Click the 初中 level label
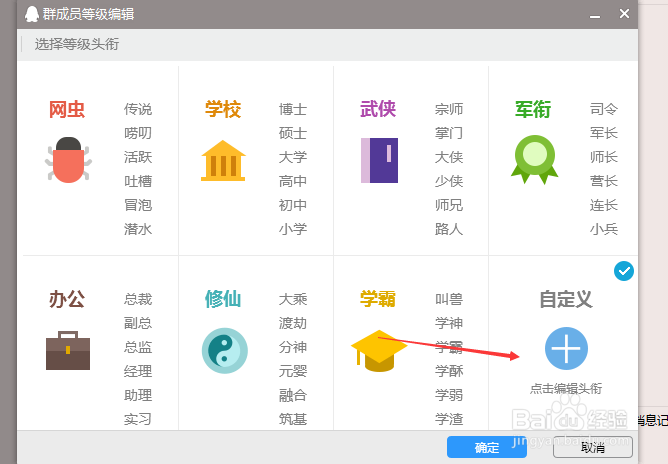This screenshot has height=464, width=668. tap(293, 205)
